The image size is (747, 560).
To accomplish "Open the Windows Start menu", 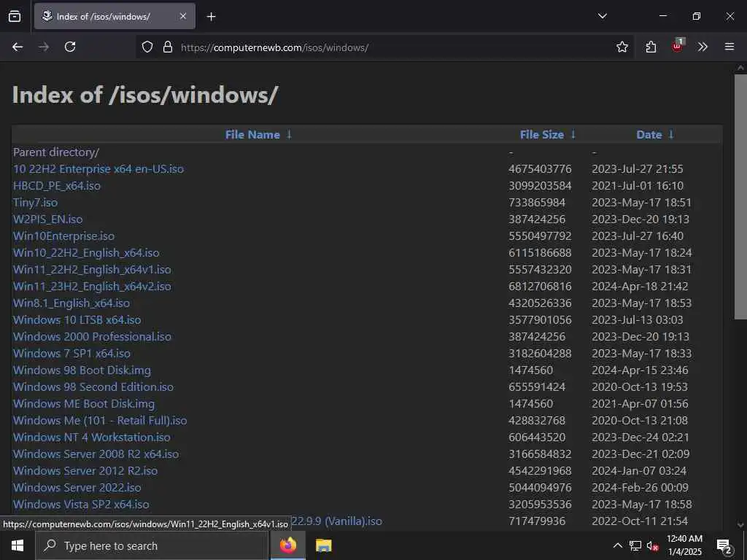I will pos(18,545).
